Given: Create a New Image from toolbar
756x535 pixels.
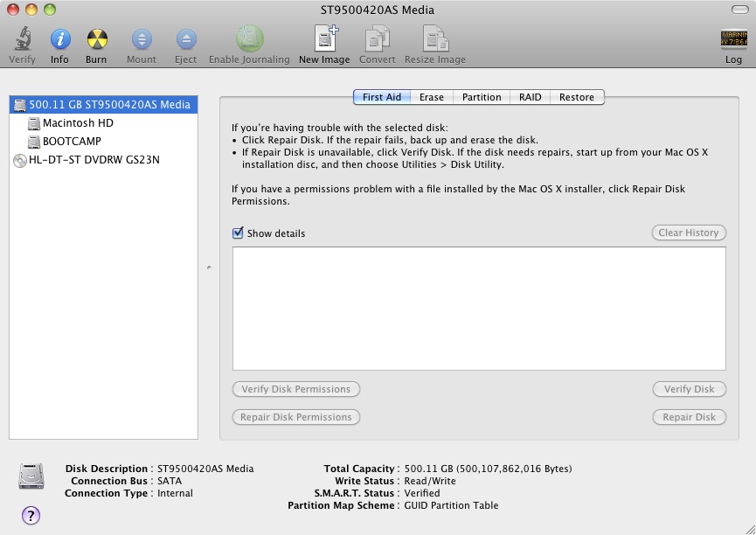Looking at the screenshot, I should pos(326,38).
